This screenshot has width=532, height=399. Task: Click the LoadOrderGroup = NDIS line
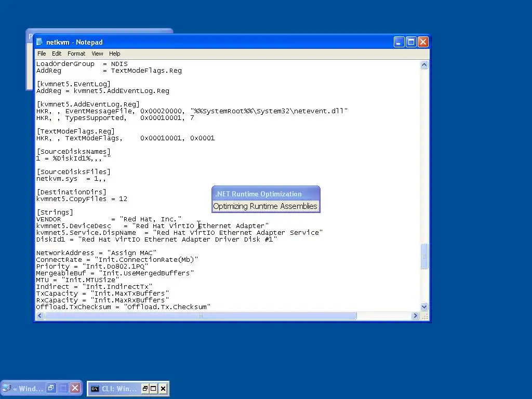point(82,64)
